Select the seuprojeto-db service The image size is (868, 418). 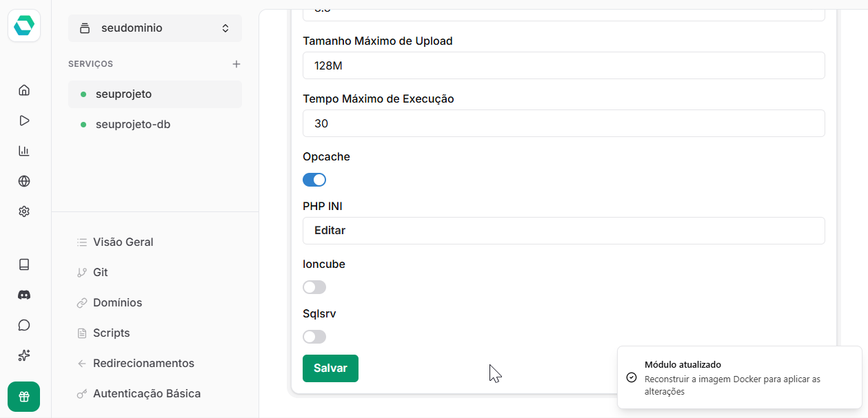[x=133, y=125]
